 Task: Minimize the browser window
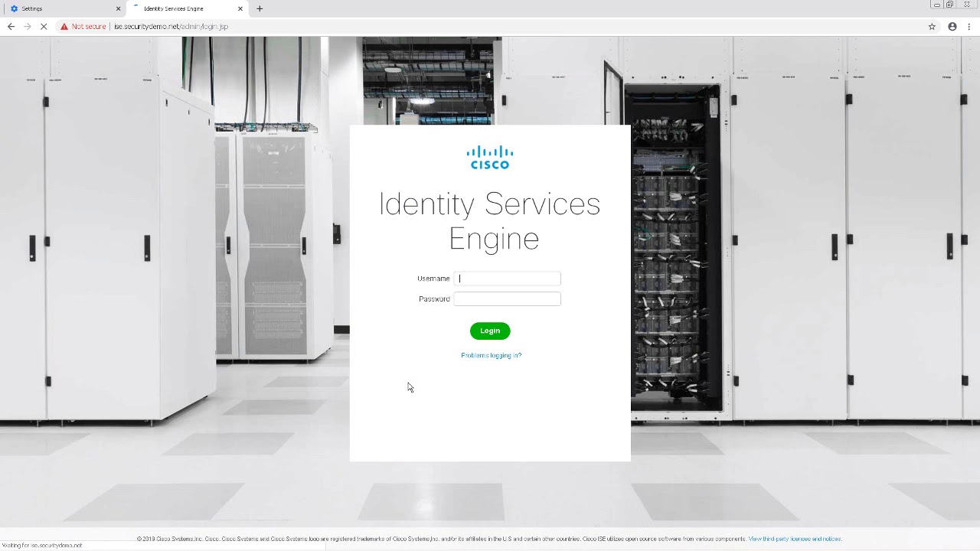coord(936,5)
